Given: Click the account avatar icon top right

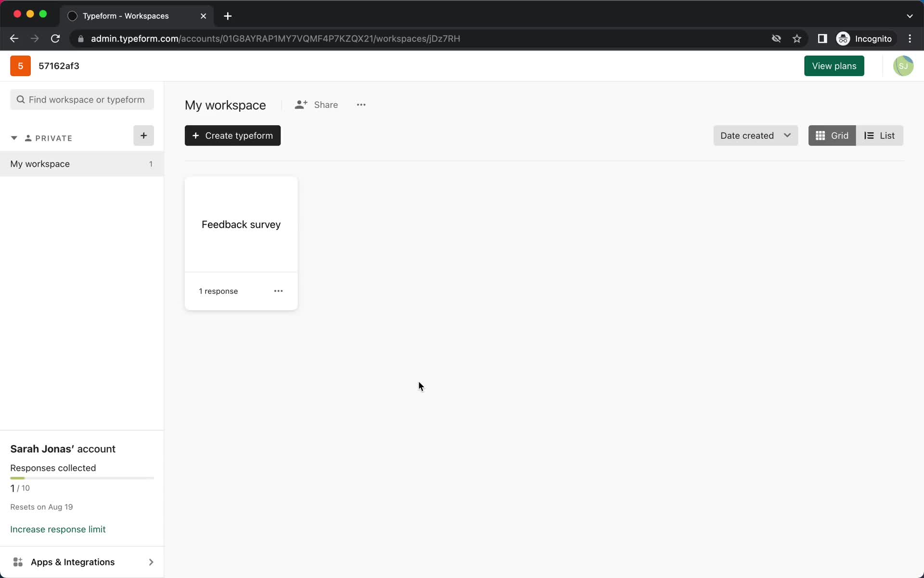Looking at the screenshot, I should pyautogui.click(x=903, y=66).
